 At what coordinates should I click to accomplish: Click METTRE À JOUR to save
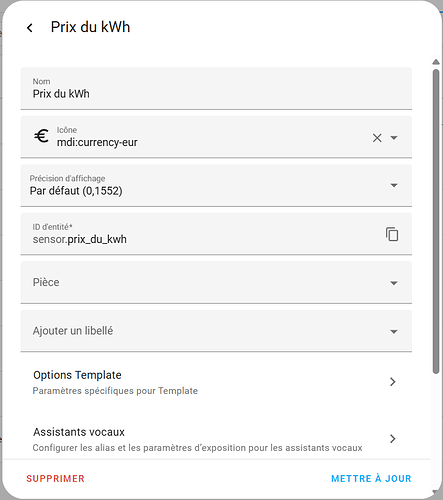pos(371,479)
